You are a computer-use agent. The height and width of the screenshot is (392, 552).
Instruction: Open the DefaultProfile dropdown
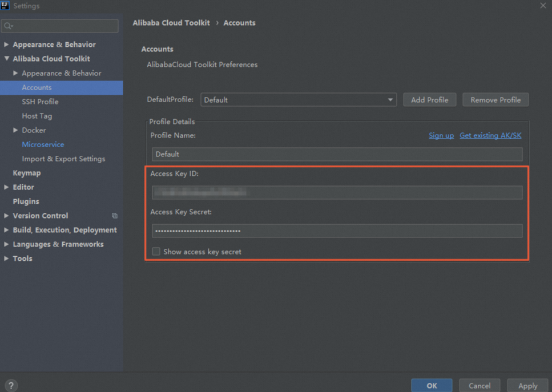coord(299,100)
